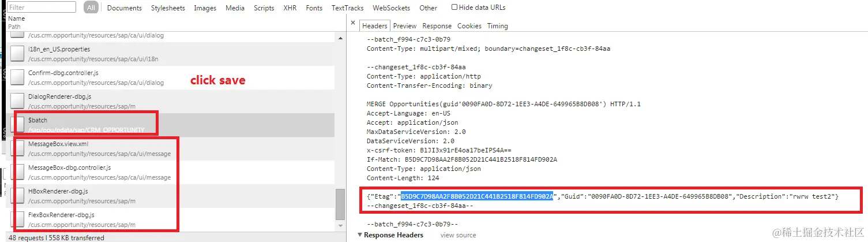Click the MessageBox-dbg.controller.js file icon
The height and width of the screenshot is (242, 868).
point(18,172)
